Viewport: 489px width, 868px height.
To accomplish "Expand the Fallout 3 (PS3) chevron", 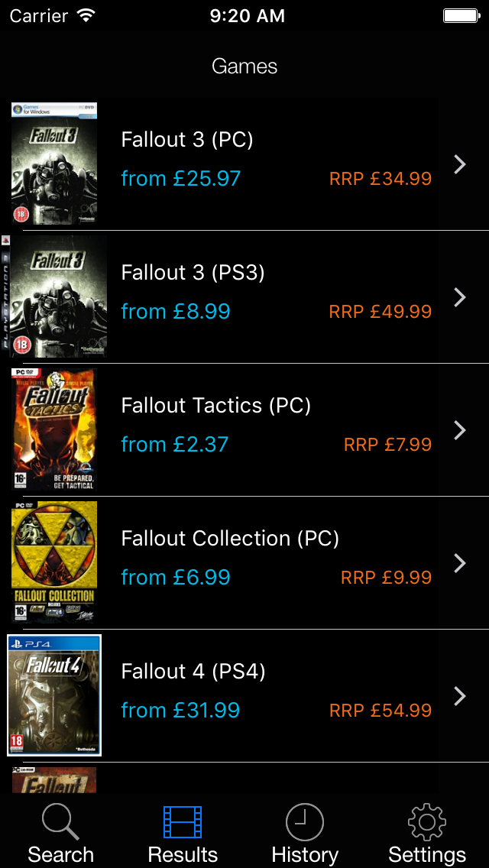I will [x=460, y=297].
